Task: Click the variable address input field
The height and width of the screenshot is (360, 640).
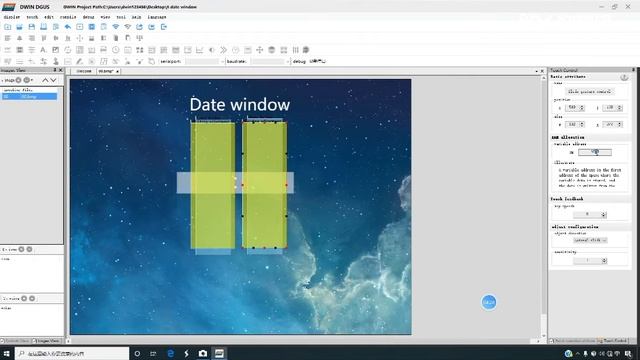Action: pyautogui.click(x=595, y=152)
